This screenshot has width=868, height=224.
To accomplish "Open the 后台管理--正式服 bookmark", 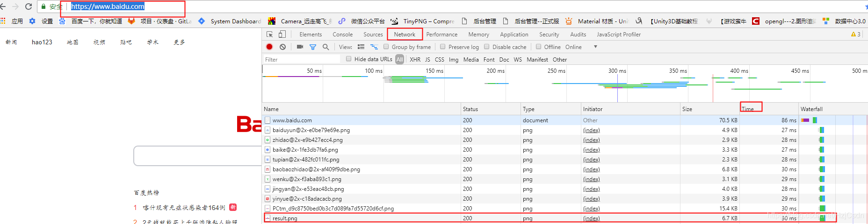I will click(x=531, y=21).
